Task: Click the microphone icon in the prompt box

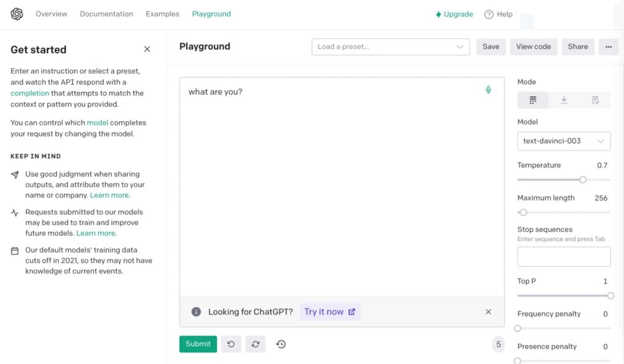Action: [488, 90]
